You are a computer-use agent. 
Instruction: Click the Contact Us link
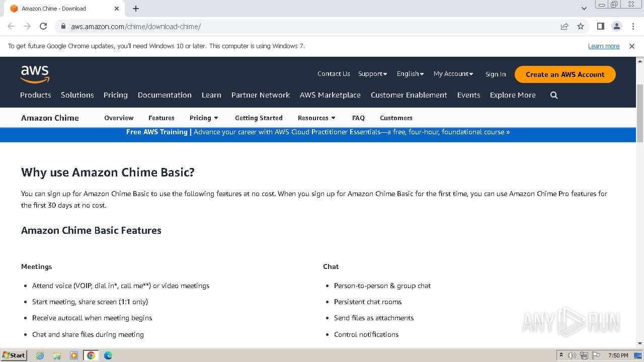(x=334, y=74)
